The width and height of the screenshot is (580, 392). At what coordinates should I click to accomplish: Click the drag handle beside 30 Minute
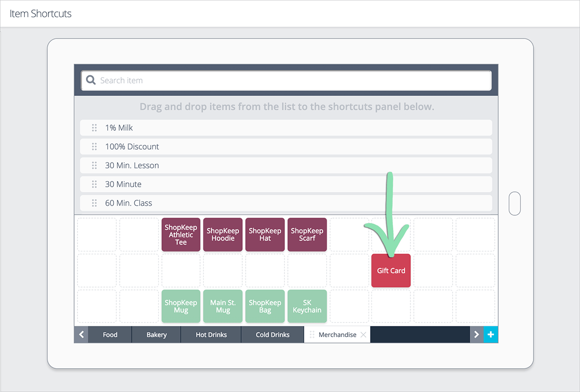coord(94,184)
